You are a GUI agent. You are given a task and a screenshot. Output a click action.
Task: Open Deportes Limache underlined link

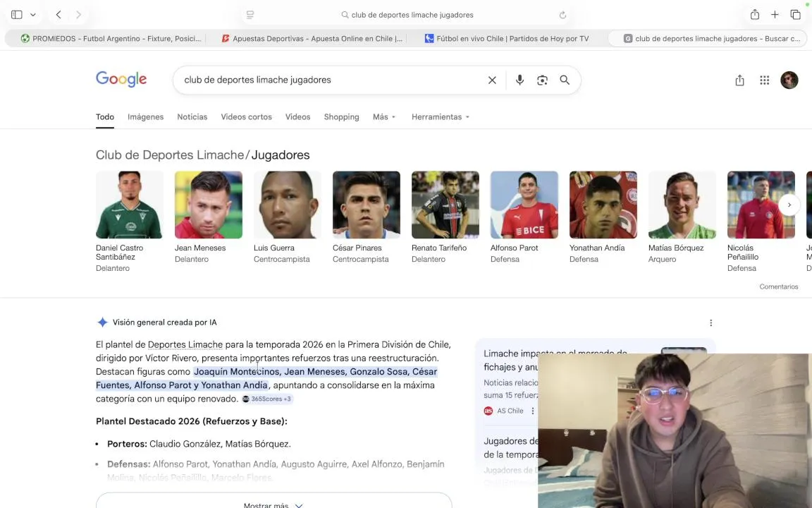point(185,345)
